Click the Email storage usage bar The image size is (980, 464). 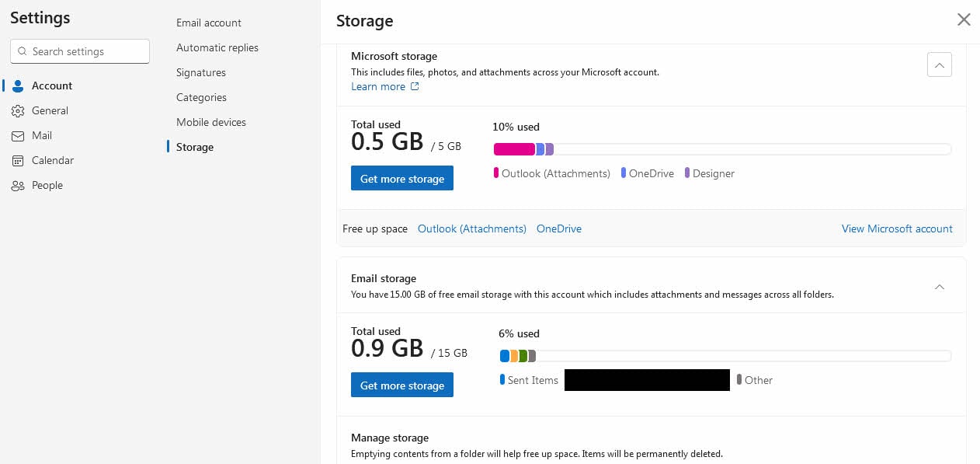tap(725, 356)
